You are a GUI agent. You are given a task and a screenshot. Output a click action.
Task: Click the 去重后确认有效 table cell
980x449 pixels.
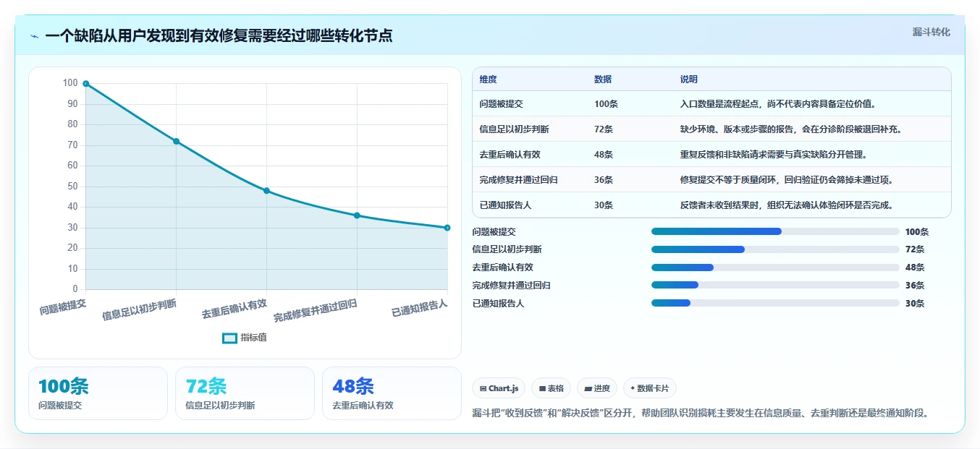510,155
